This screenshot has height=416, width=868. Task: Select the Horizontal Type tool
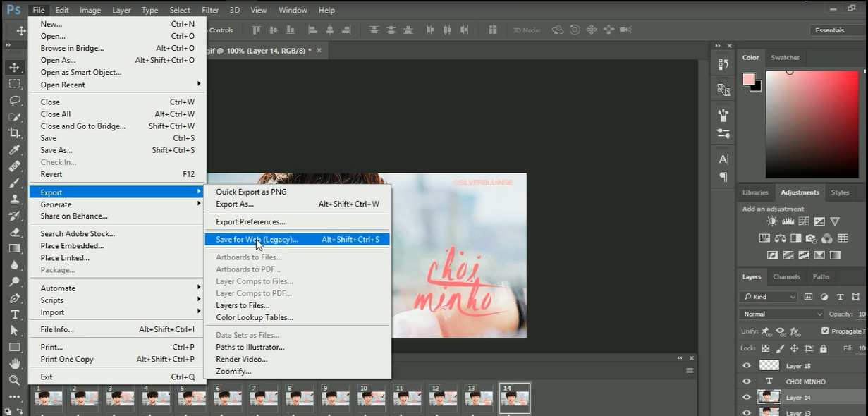14,314
